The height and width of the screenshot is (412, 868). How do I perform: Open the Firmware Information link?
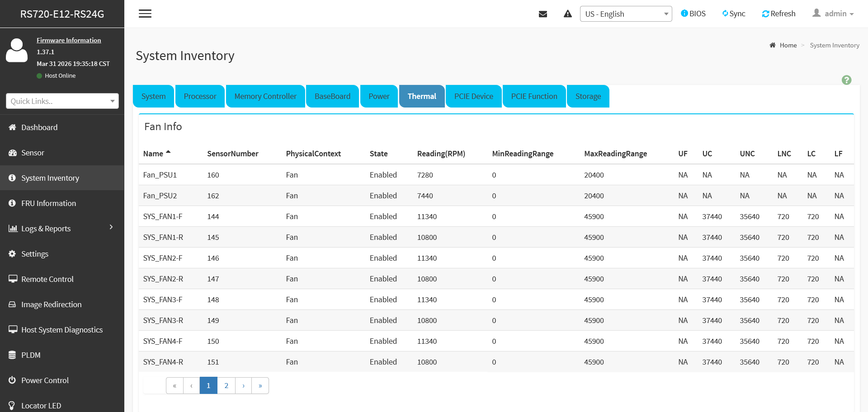[x=69, y=40]
